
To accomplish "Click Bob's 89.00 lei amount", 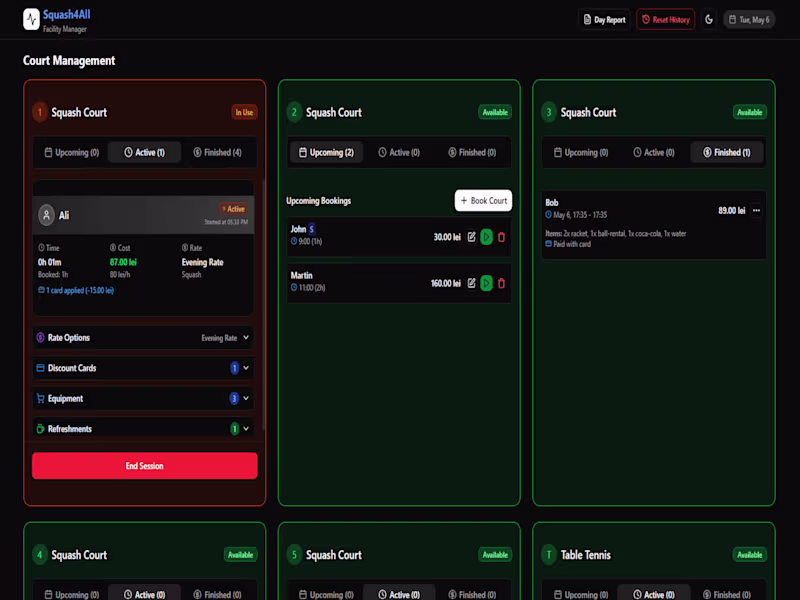I will 732,210.
